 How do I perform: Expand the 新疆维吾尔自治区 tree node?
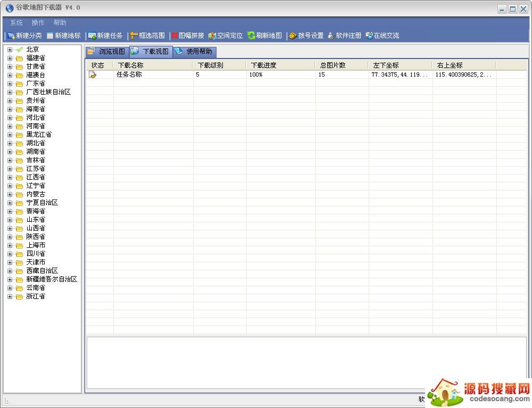coord(10,279)
